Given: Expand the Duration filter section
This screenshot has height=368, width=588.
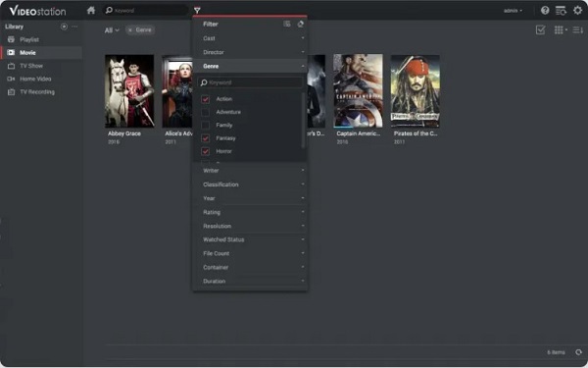Looking at the screenshot, I should (x=251, y=282).
